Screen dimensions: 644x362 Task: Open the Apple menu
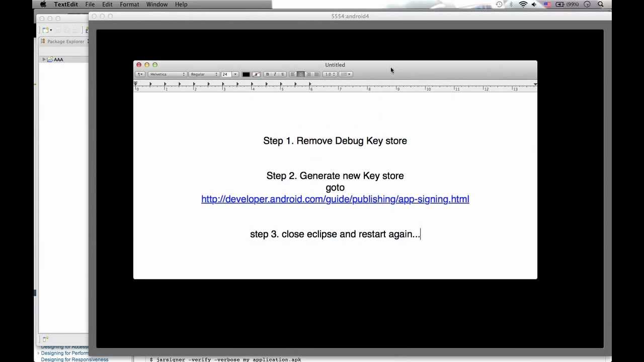(43, 5)
